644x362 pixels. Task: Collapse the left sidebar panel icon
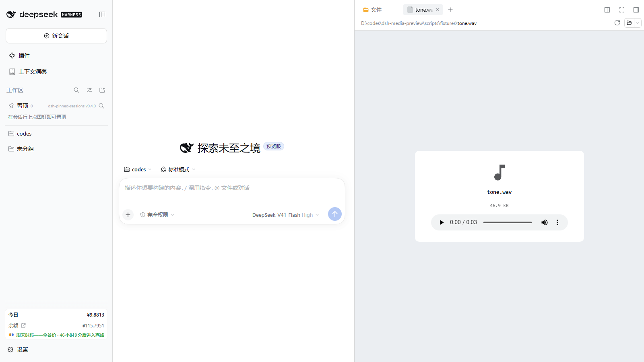102,14
